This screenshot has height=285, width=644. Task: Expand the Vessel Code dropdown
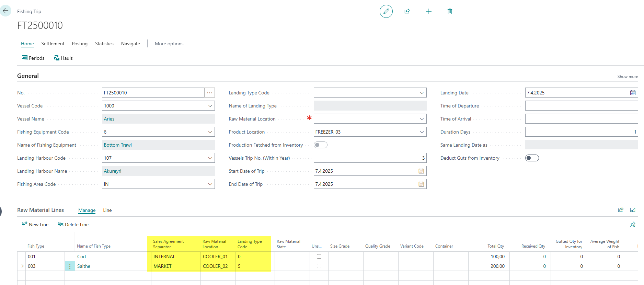[x=210, y=106]
